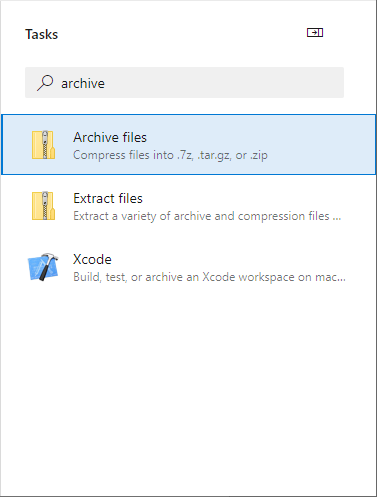Click ellipsis ending the Extract files description
The image size is (377, 497).
click(337, 218)
